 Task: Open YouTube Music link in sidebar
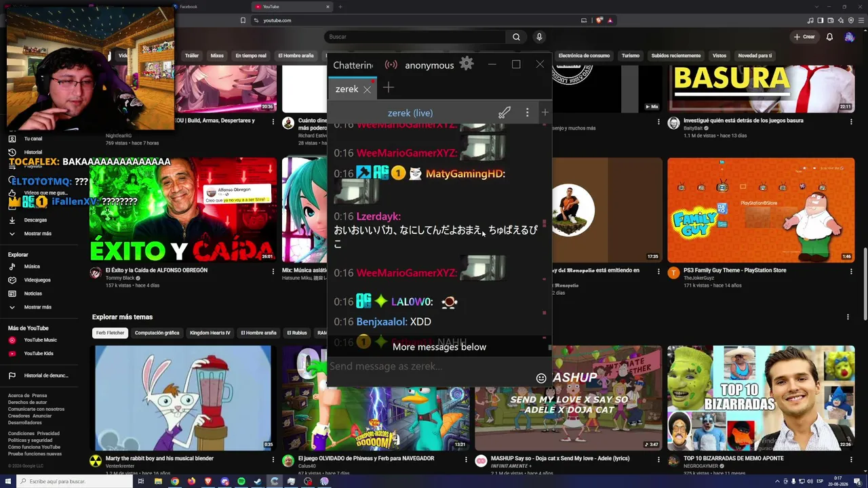click(x=41, y=340)
